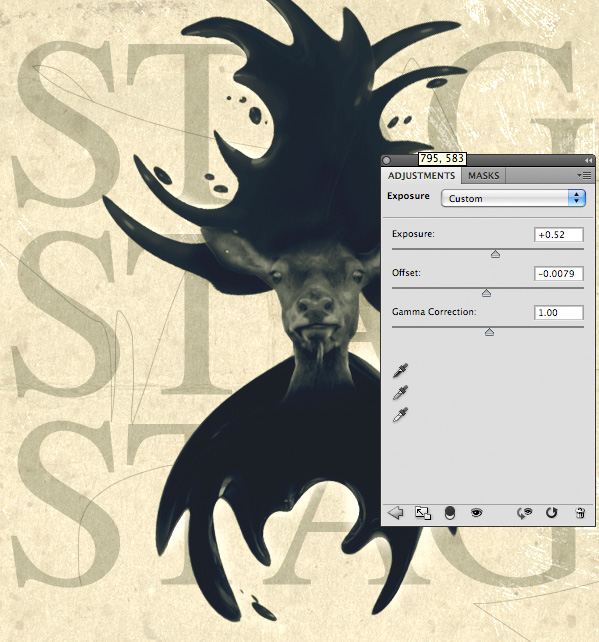Select the set black point eyedropper
The image size is (599, 642).
click(400, 370)
